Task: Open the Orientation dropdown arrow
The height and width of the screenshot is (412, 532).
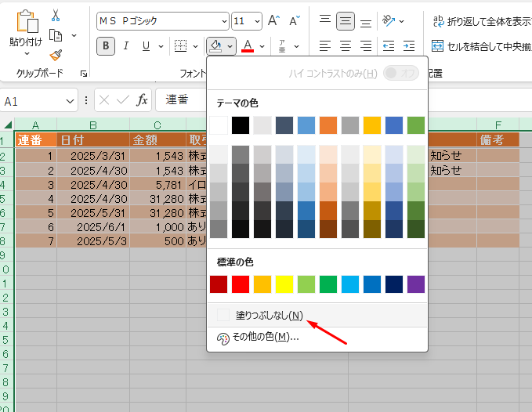Action: [402, 21]
